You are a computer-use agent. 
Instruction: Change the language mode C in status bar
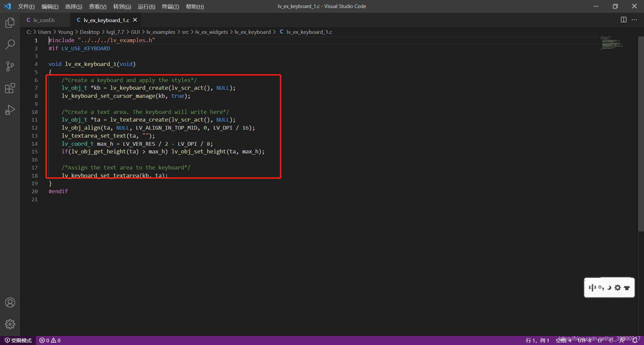[611, 340]
